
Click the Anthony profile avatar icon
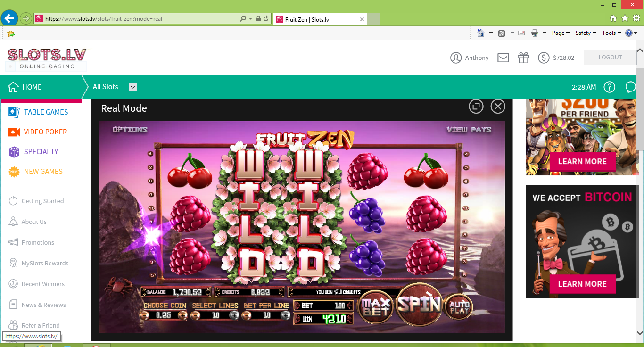tap(456, 58)
